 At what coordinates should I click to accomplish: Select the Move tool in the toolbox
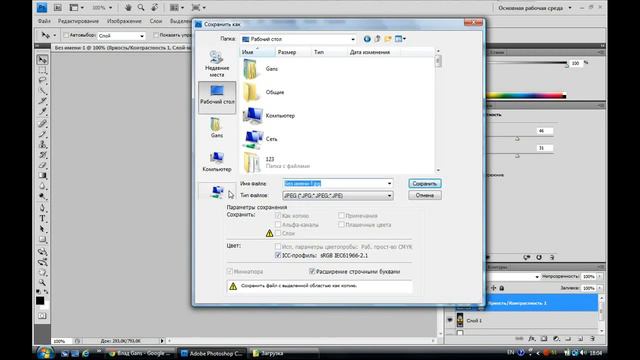42,60
